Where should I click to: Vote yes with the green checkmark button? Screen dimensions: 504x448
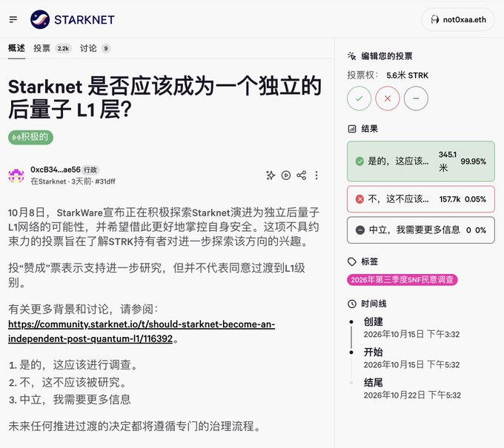coord(359,98)
